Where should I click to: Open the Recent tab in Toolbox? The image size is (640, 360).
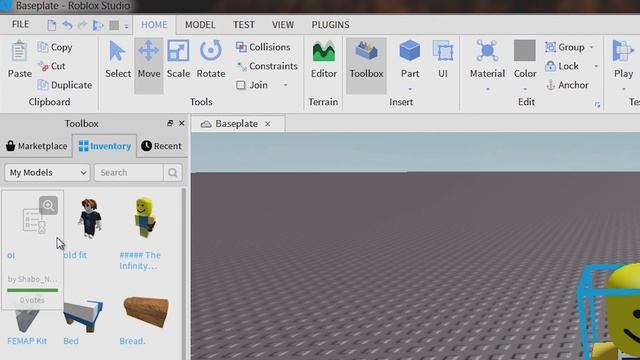pyautogui.click(x=161, y=146)
